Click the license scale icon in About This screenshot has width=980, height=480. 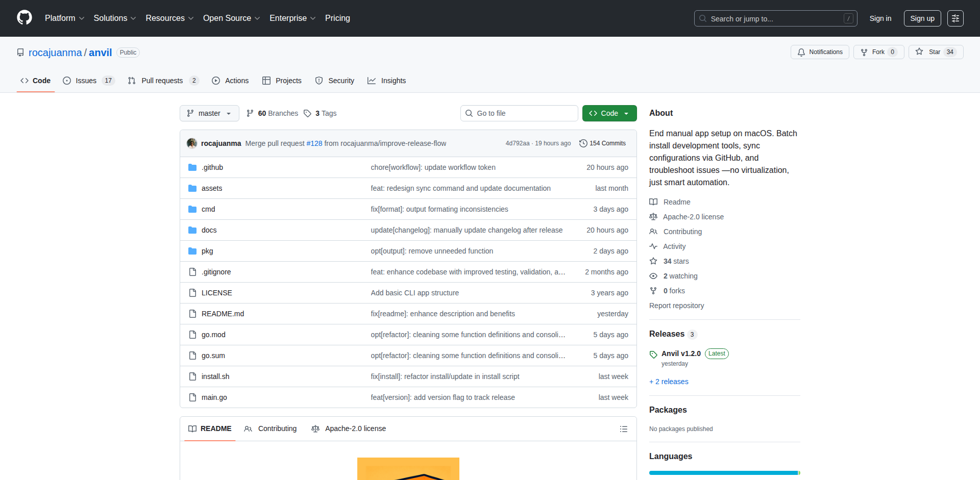[x=653, y=217]
